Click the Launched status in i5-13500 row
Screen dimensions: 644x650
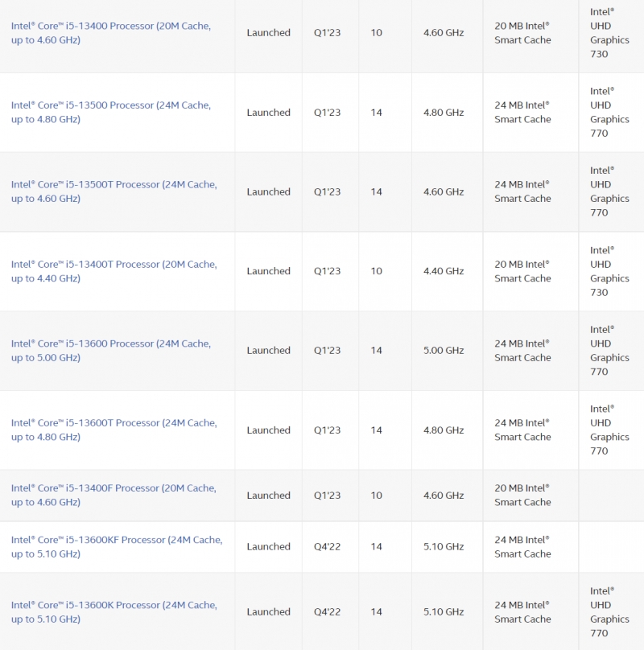[x=269, y=113]
